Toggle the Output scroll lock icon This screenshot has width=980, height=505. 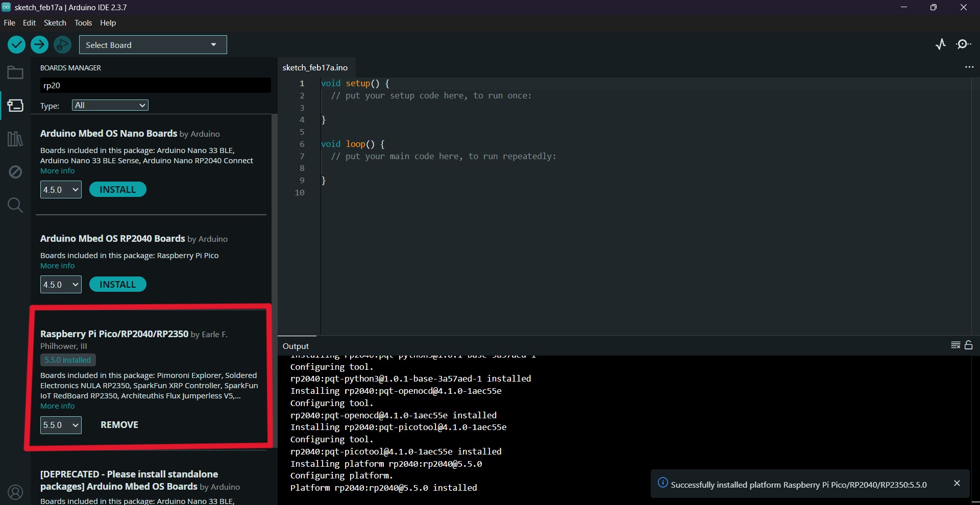coord(969,345)
